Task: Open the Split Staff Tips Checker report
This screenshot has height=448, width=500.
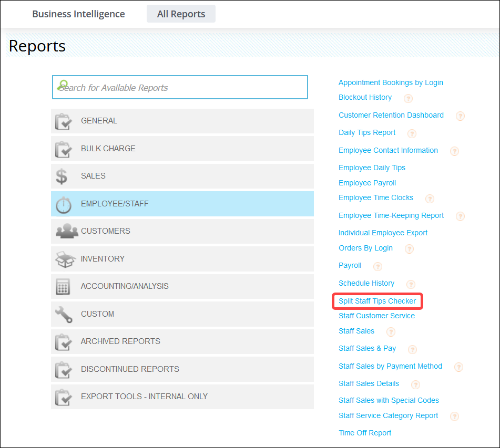Action: [377, 301]
